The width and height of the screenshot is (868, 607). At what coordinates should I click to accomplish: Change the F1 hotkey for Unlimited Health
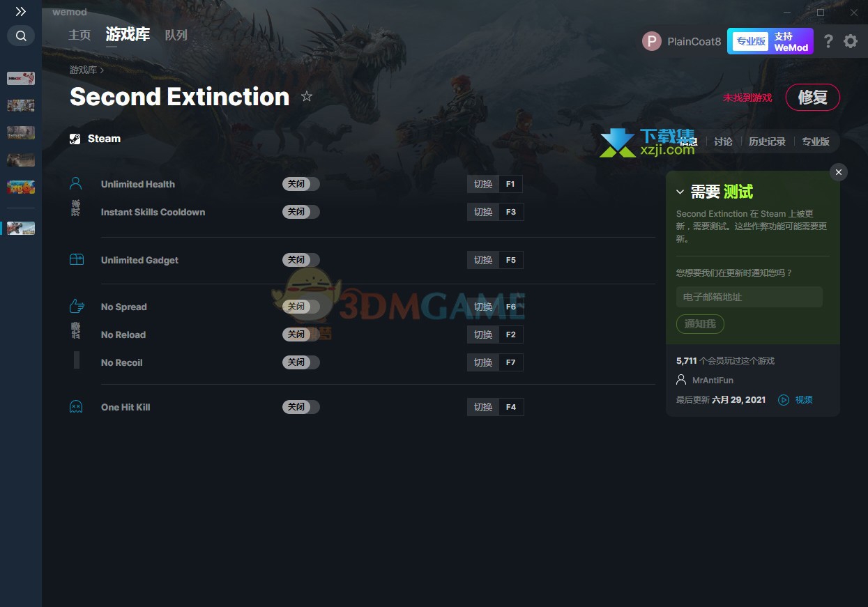(510, 184)
